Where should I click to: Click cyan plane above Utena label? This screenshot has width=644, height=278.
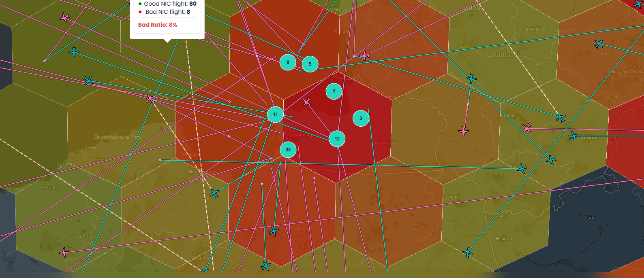599,44
